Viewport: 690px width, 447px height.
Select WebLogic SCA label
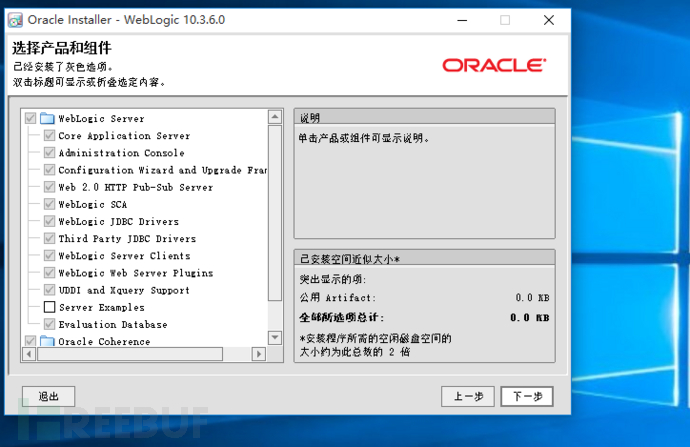click(93, 205)
